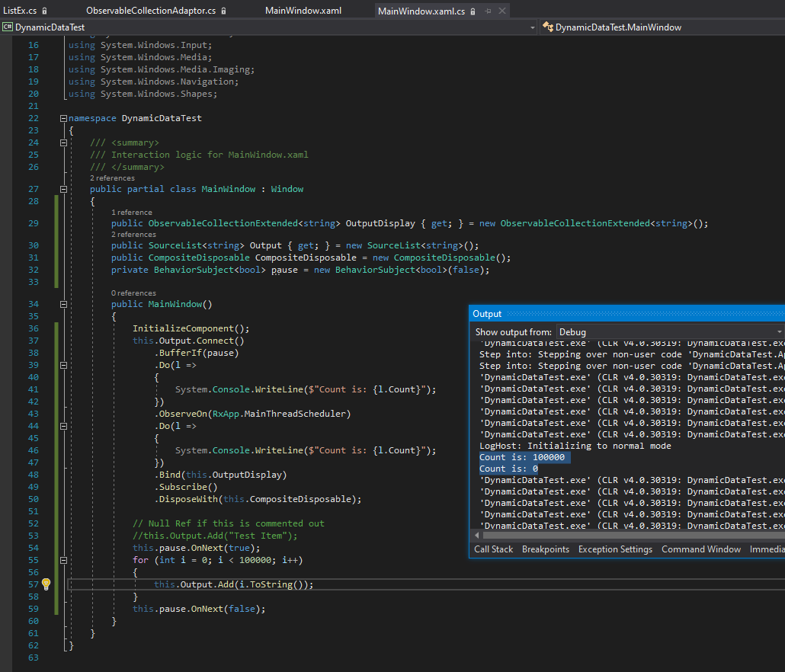785x672 pixels.
Task: Open the Command Window tab
Action: click(x=701, y=549)
